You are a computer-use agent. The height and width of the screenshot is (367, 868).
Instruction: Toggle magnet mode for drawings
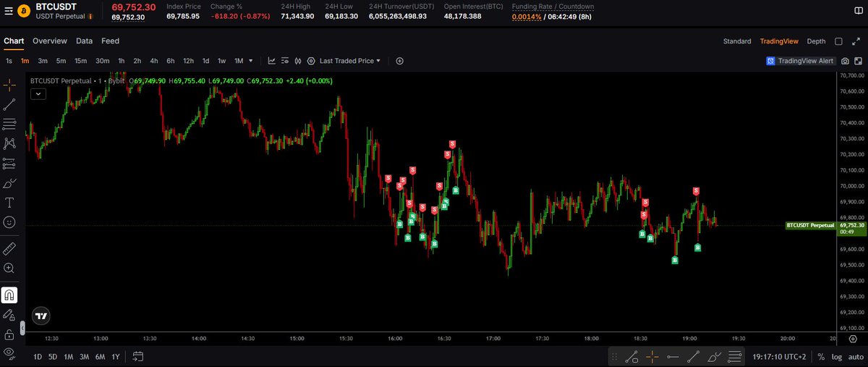9,295
